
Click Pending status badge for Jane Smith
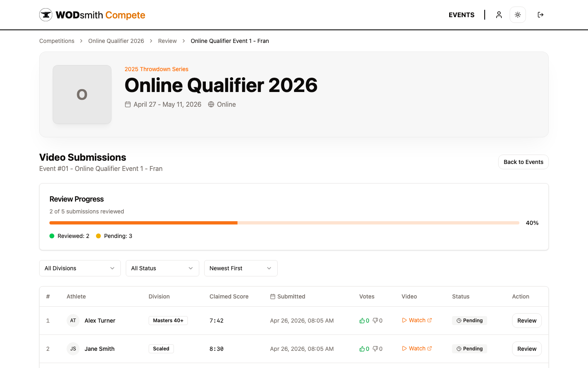pyautogui.click(x=470, y=349)
